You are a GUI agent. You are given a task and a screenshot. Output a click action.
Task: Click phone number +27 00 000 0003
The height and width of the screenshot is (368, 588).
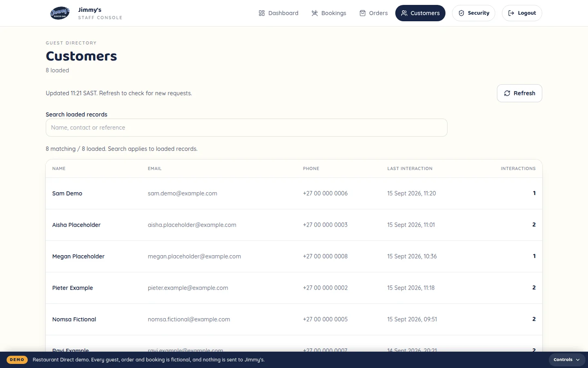pos(325,225)
